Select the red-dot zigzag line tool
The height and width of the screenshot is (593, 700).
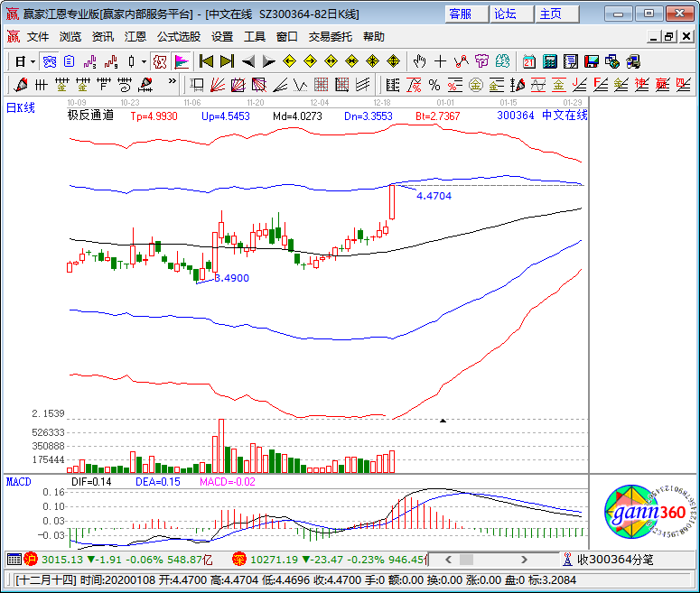(462, 61)
